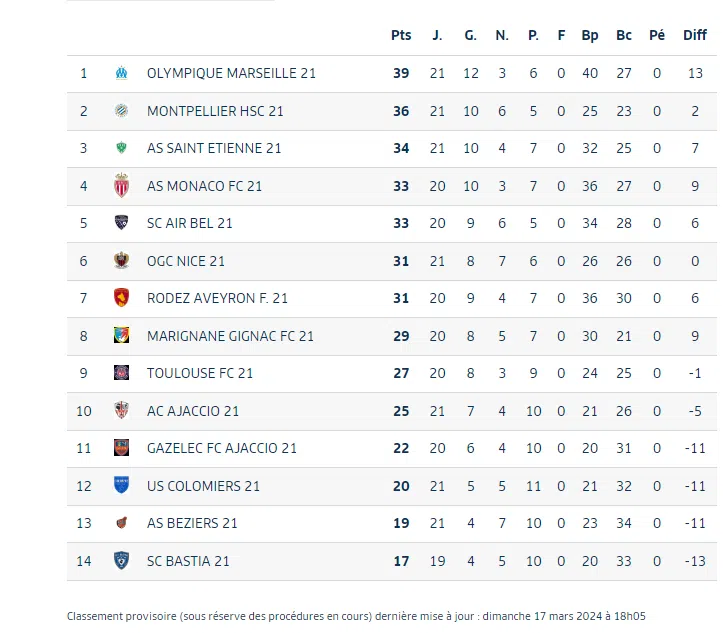The width and height of the screenshot is (723, 633).
Task: Click the OGC Nice club logo
Action: [x=121, y=261]
